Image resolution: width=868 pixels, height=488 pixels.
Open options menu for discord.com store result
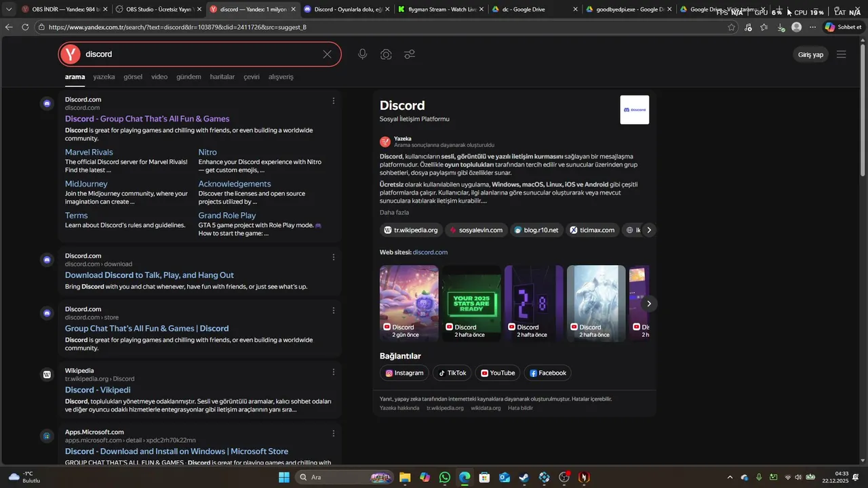coord(333,310)
